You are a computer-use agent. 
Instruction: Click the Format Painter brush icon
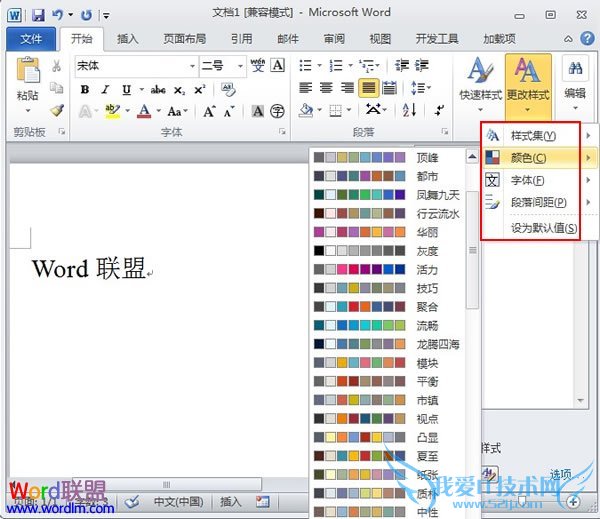(57, 110)
